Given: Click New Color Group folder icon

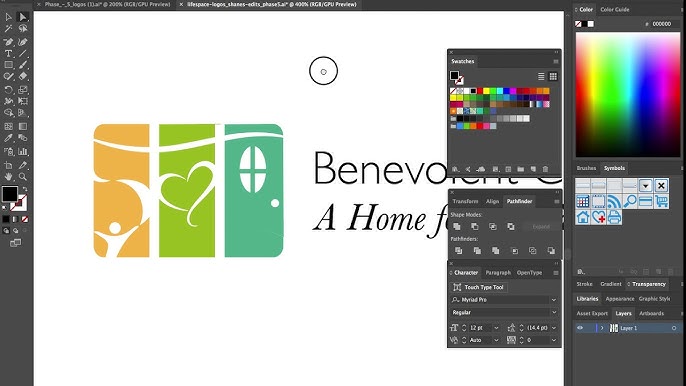Looking at the screenshot, I should (x=521, y=169).
